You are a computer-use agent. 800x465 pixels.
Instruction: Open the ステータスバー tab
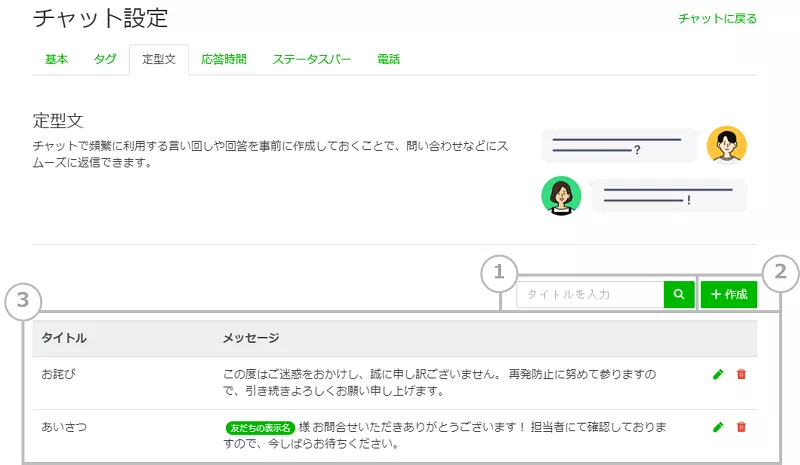coord(312,60)
